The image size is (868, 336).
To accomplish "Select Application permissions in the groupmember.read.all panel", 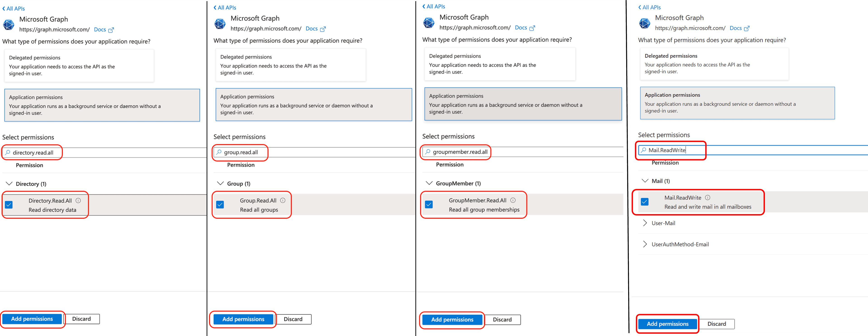I will (523, 104).
